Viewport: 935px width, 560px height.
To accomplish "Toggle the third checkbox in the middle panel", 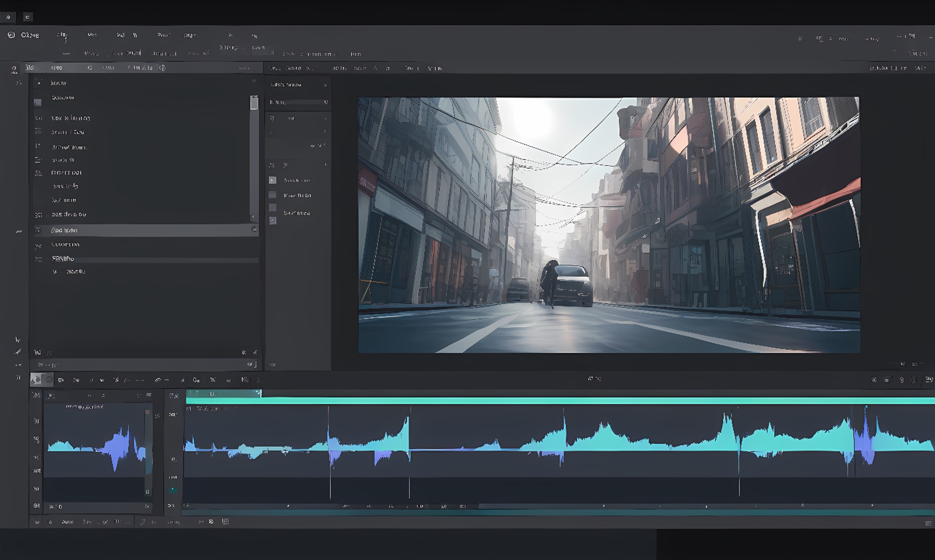I will point(272,208).
